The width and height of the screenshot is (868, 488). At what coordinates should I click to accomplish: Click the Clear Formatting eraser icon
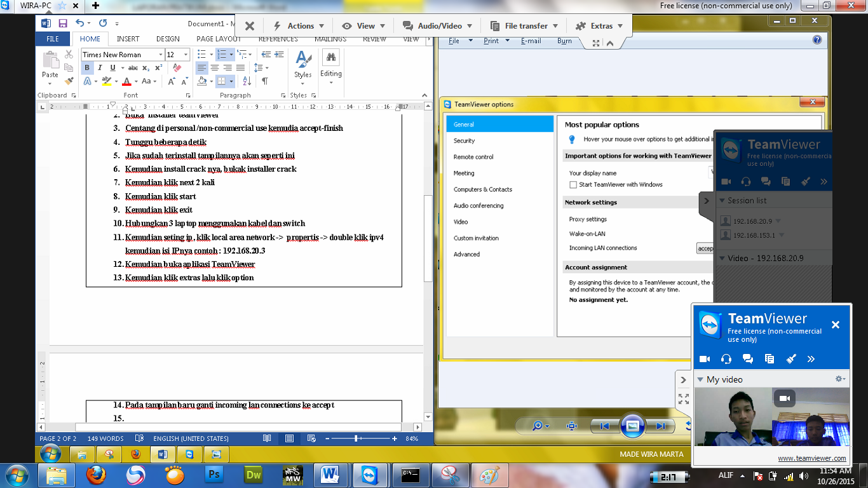(x=177, y=68)
